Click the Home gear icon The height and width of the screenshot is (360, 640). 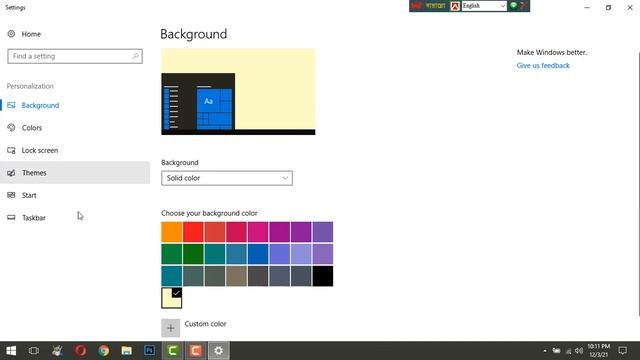pos(11,34)
